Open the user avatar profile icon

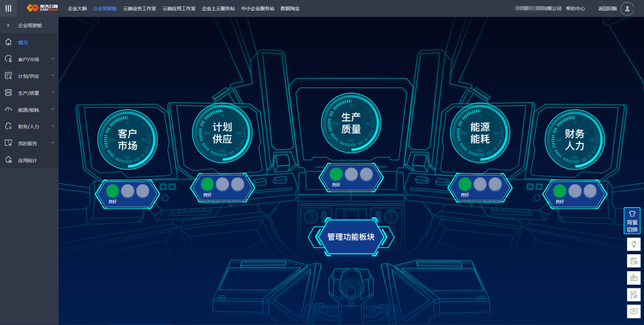tap(627, 8)
